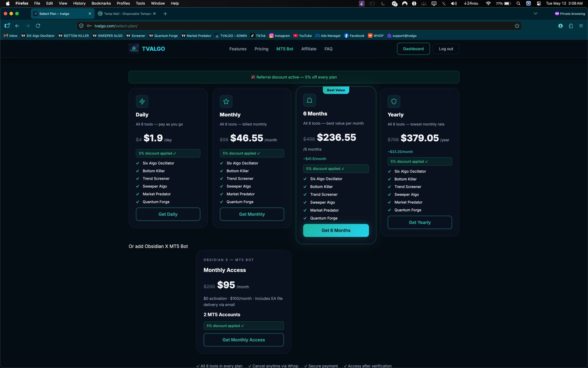Viewport: 588px width, 368px height.
Task: Open the sidebar toggle icon in toolbar
Action: [7, 26]
